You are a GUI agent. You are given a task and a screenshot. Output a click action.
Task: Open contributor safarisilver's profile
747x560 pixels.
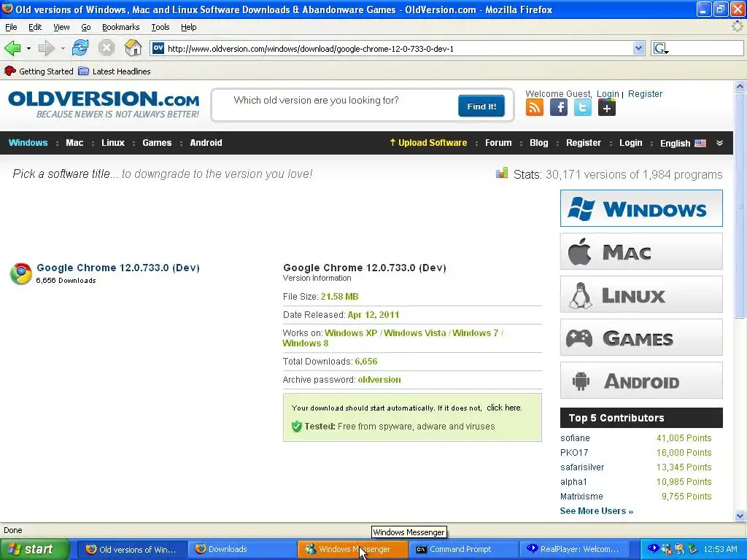click(x=582, y=467)
